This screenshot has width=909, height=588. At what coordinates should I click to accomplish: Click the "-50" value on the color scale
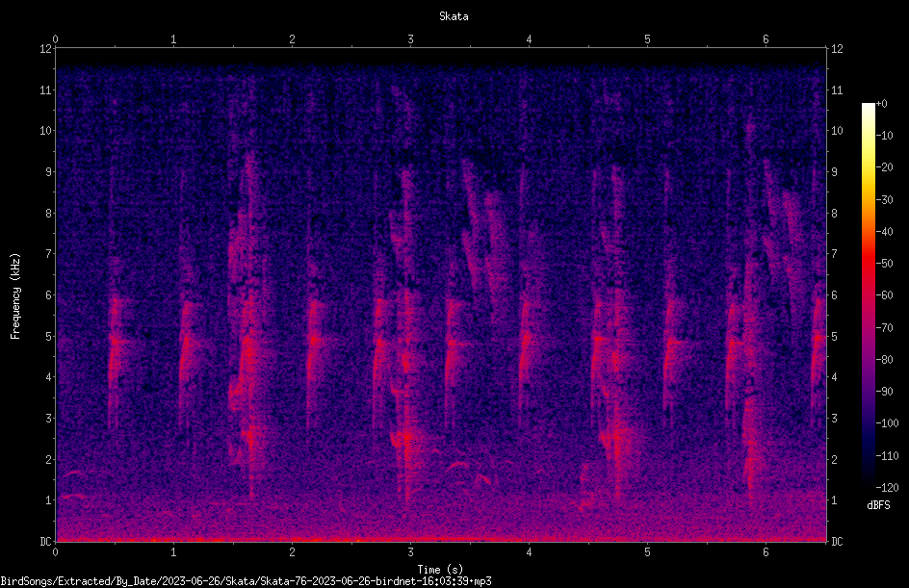[x=885, y=264]
